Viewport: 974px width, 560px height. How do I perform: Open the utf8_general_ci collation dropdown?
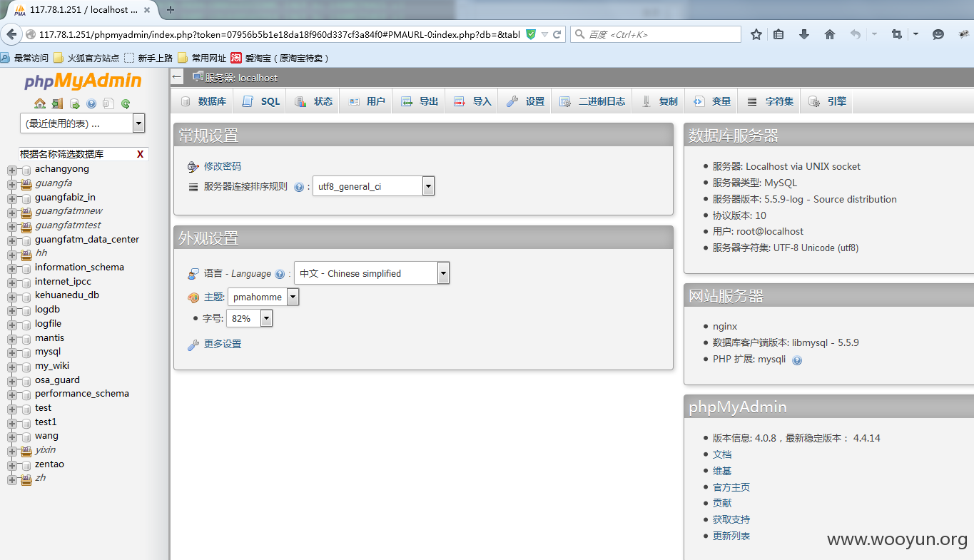[373, 187]
